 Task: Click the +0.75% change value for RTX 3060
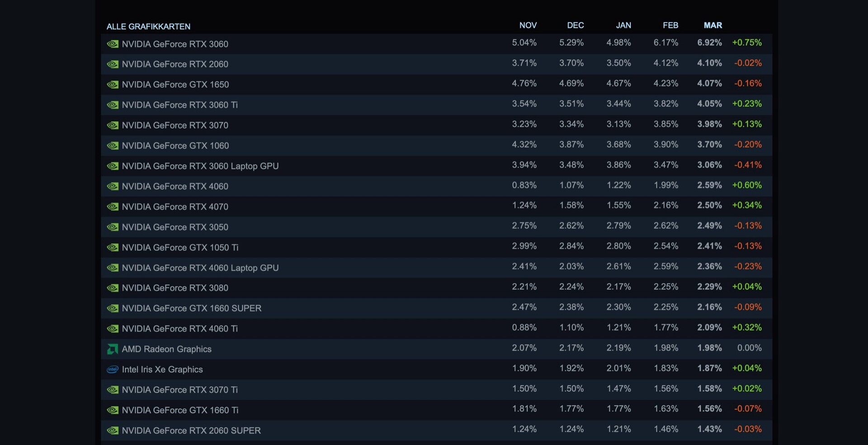(x=747, y=43)
